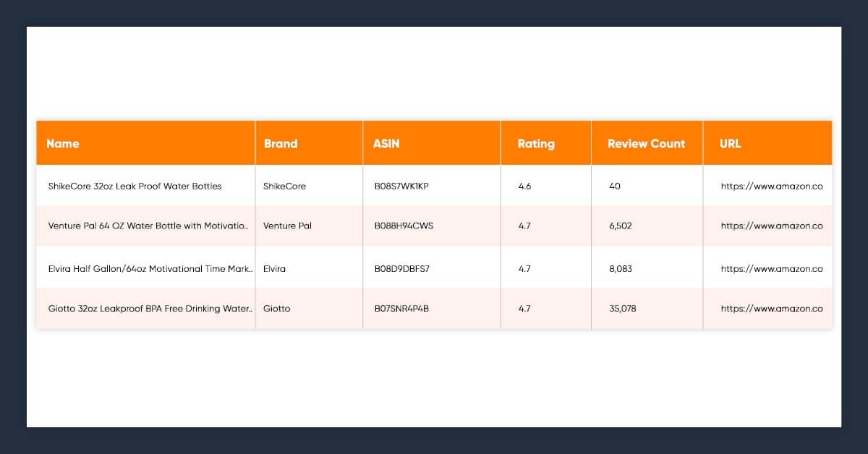Click ASIN B08S7WK1KP
This screenshot has width=868, height=454.
tap(401, 186)
